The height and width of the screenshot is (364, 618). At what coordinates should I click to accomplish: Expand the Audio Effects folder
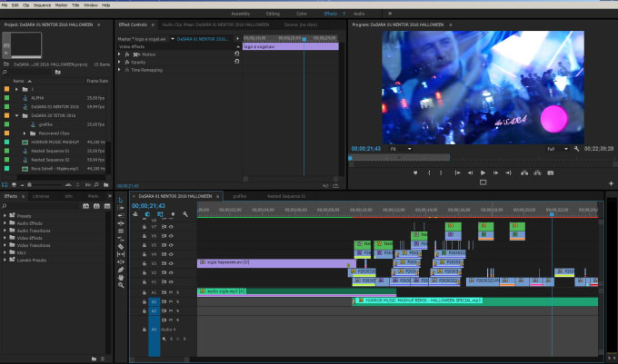(x=5, y=223)
